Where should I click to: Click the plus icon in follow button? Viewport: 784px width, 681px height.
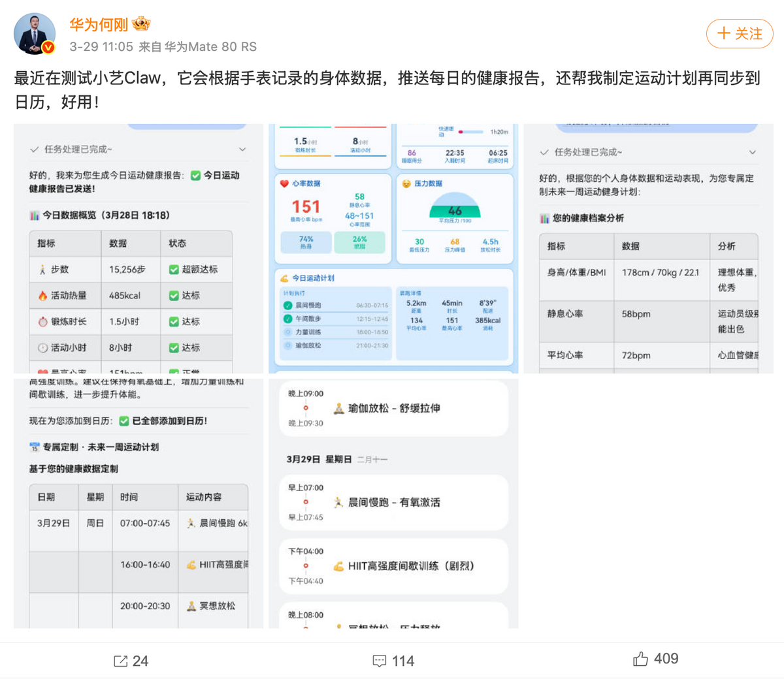pos(723,33)
